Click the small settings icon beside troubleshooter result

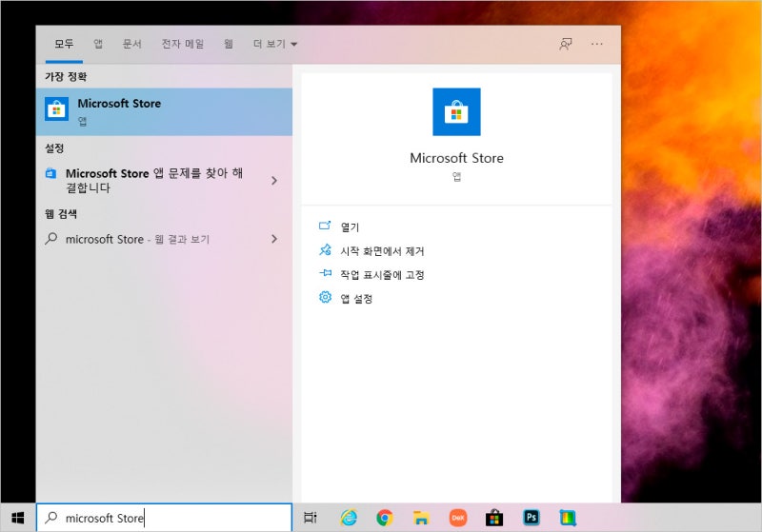(50, 173)
